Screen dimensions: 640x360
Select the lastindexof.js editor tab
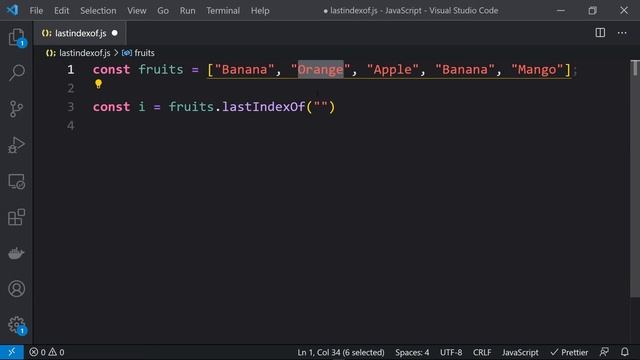click(80, 33)
